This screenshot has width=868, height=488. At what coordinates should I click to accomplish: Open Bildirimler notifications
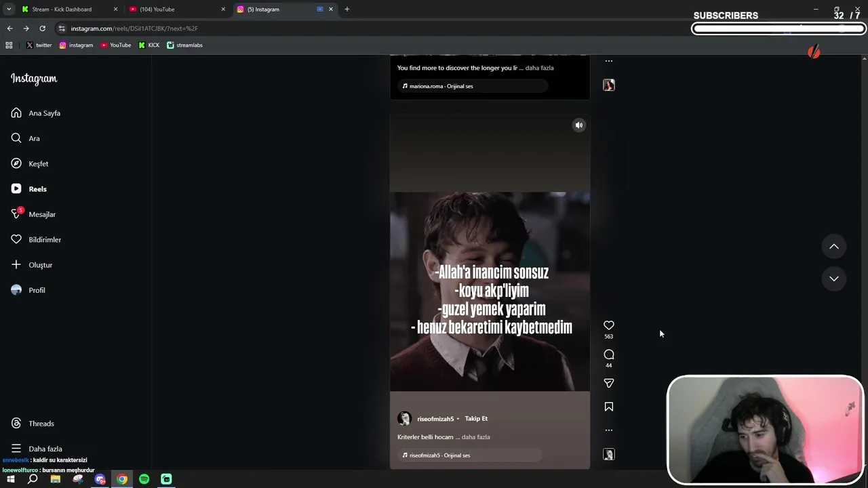(x=36, y=239)
